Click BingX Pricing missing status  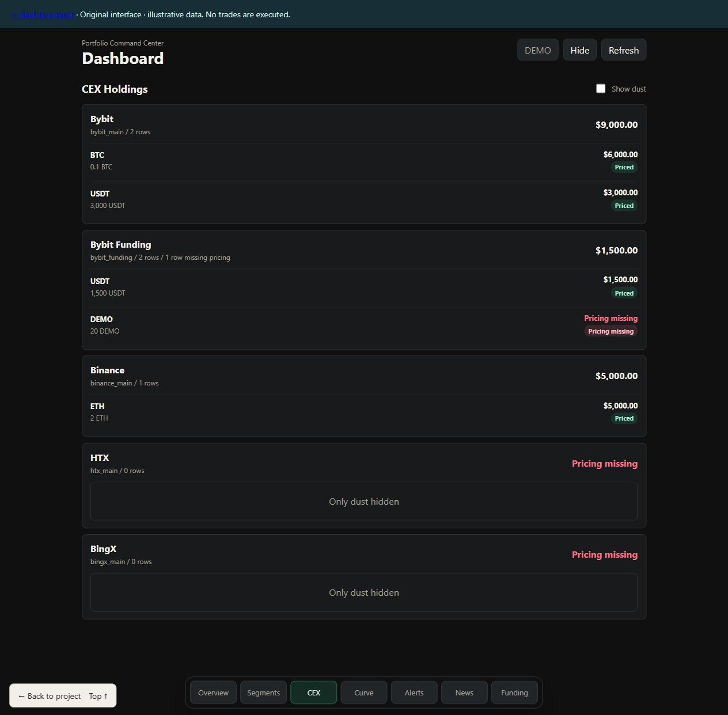605,554
